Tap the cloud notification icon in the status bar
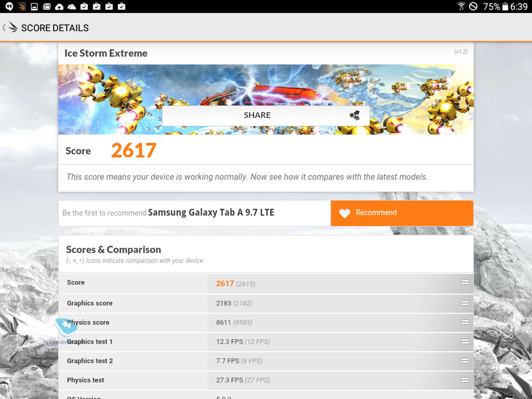 (72, 7)
